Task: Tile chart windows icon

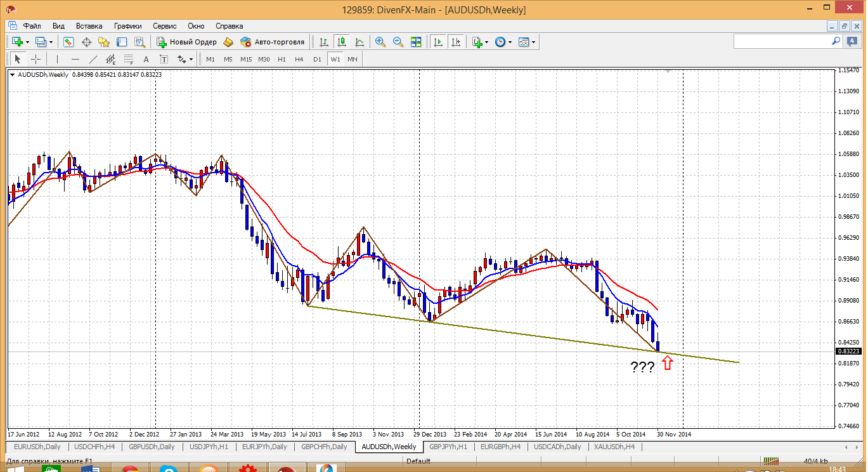Action: tap(416, 42)
